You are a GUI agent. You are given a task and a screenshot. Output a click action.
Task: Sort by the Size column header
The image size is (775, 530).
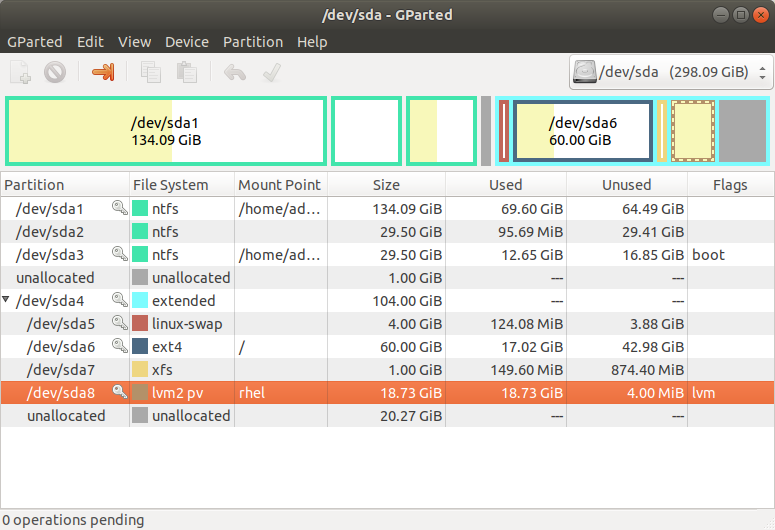[x=386, y=185]
